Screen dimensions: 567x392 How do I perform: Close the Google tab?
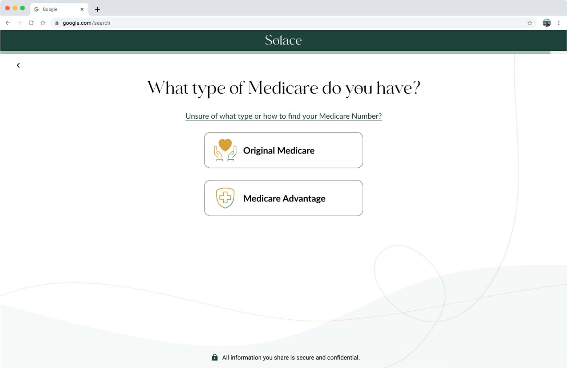pyautogui.click(x=82, y=9)
